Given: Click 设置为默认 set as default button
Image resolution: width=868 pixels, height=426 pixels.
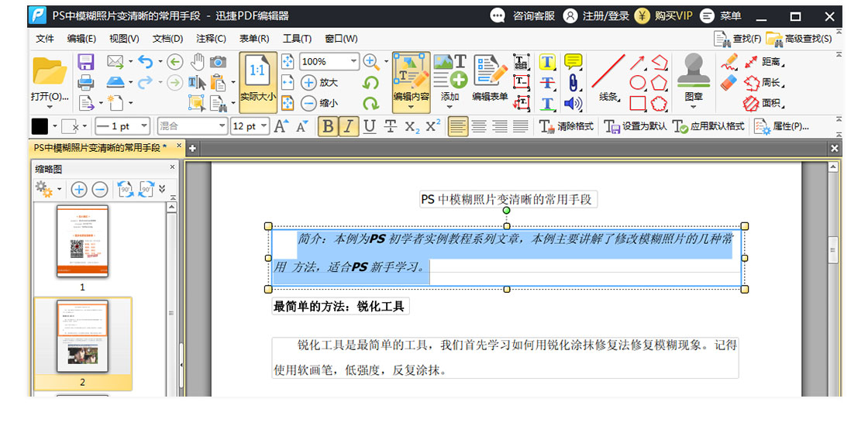Looking at the screenshot, I should pos(635,126).
